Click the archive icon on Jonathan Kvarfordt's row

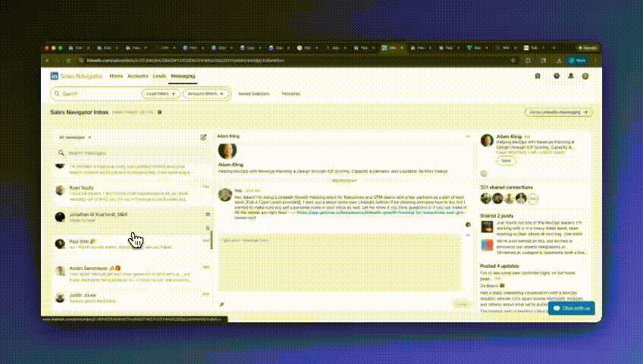(208, 215)
